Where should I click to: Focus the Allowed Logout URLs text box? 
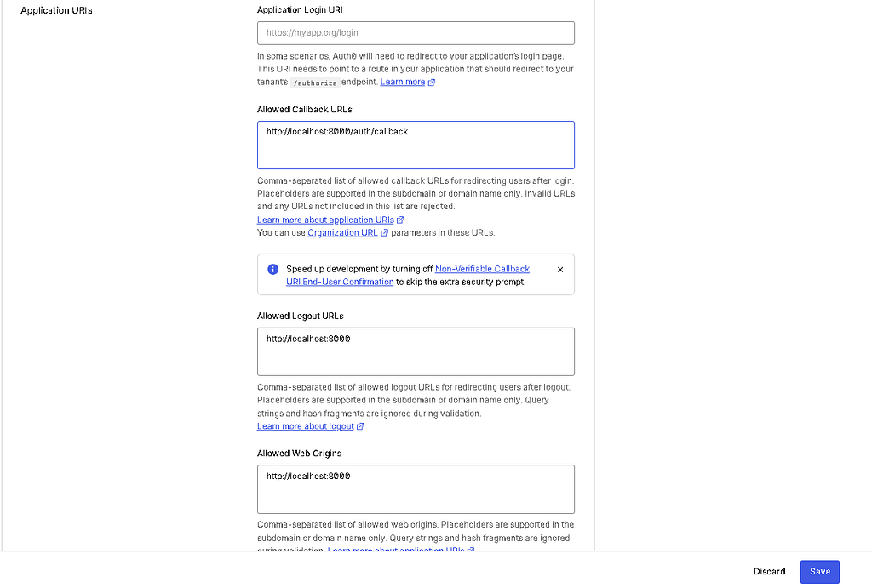click(x=416, y=351)
